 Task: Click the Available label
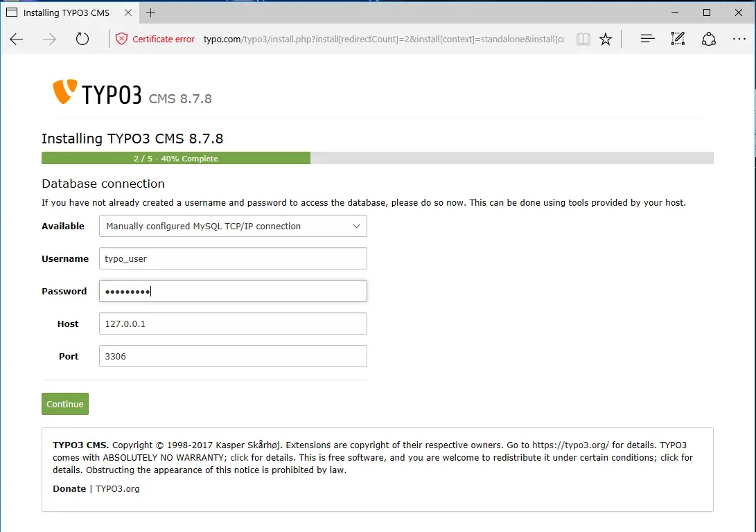click(63, 226)
